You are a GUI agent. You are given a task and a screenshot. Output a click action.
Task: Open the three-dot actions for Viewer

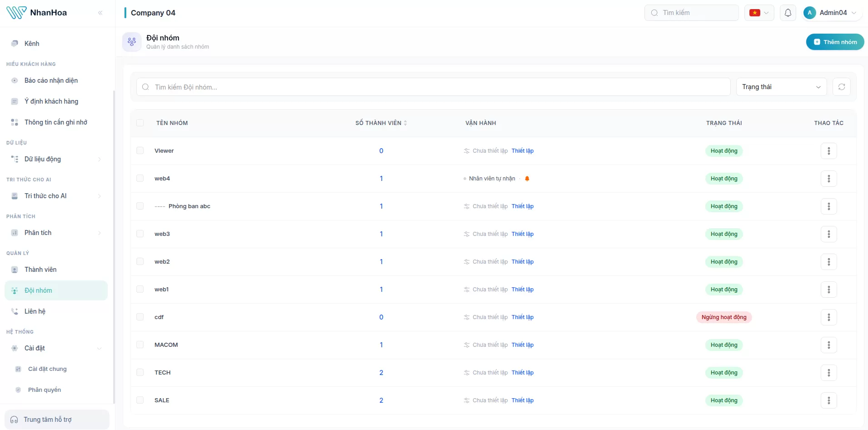coord(829,151)
